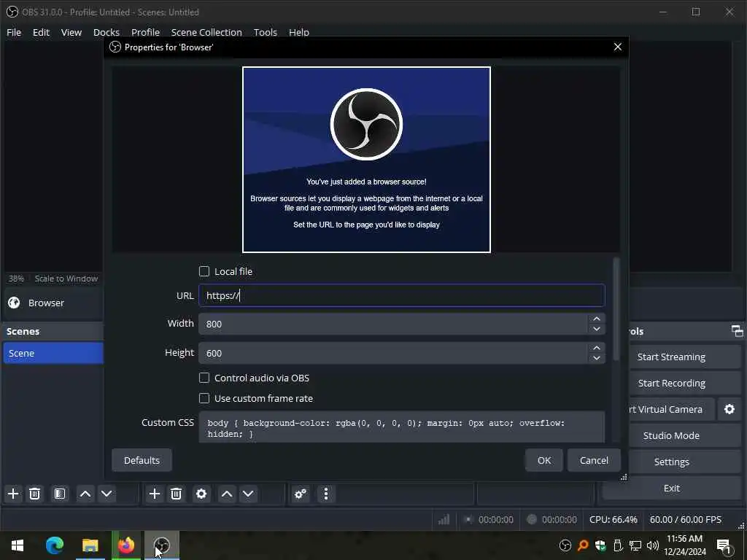Screen dimensions: 747x560
Task: Click the browser source preview thumbnail
Action: point(366,160)
